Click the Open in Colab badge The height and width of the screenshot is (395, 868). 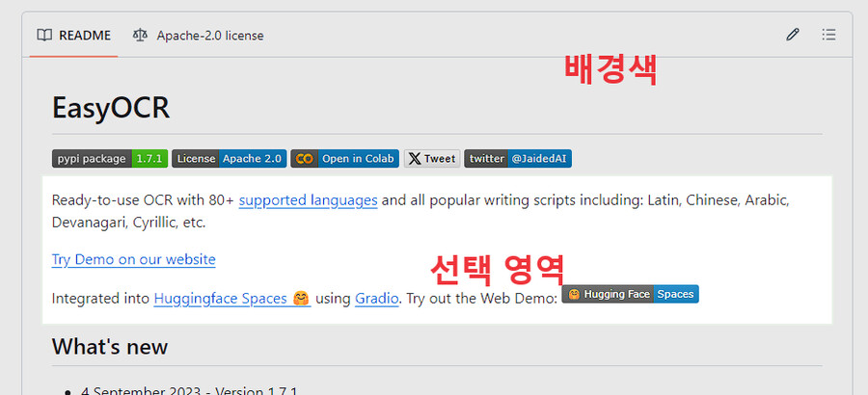(345, 159)
